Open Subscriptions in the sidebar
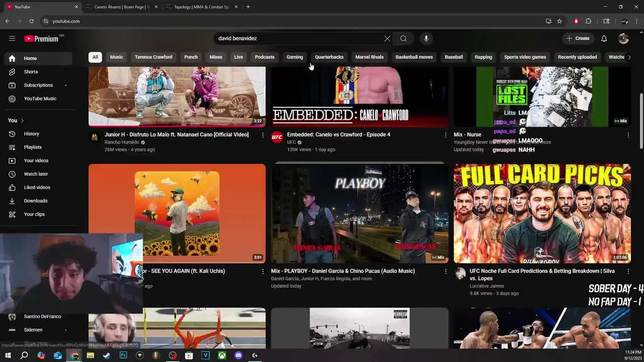 [38, 85]
